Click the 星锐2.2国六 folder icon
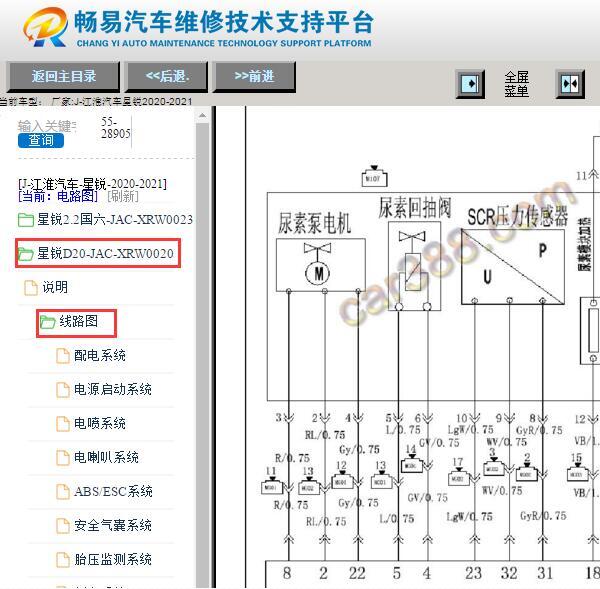This screenshot has width=600, height=589. click(26, 220)
